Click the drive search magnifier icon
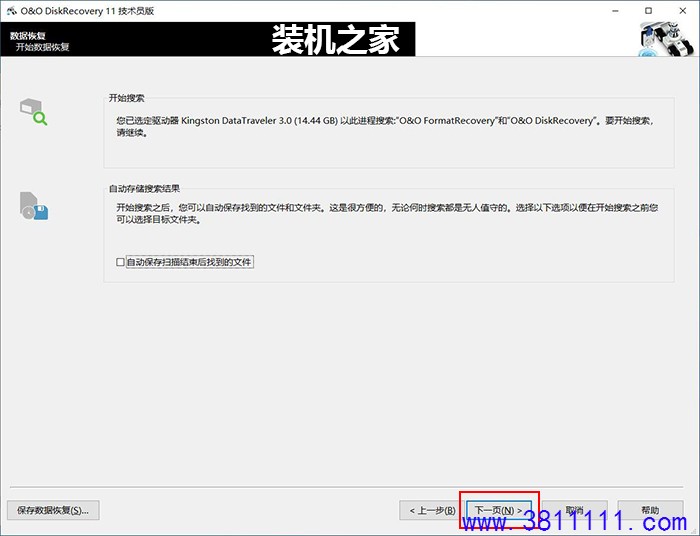 click(33, 112)
